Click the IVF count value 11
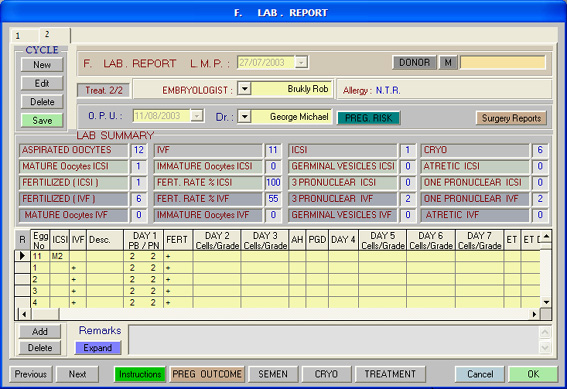The height and width of the screenshot is (389, 567). point(273,150)
